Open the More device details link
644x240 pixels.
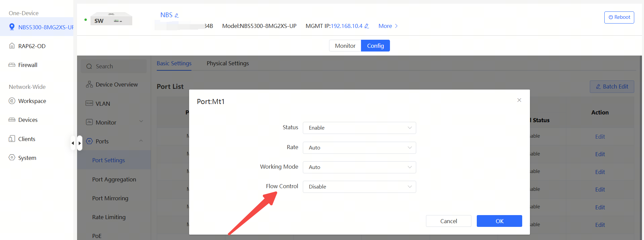pos(388,26)
